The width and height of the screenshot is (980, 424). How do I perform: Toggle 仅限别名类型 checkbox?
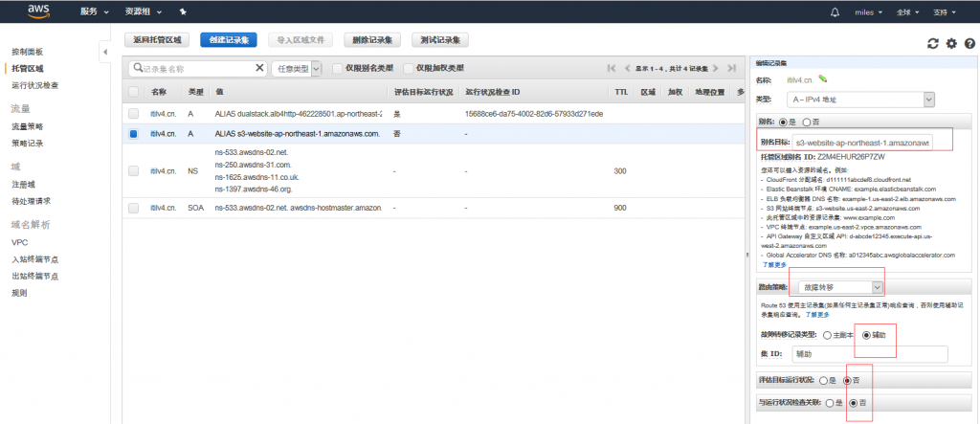point(338,68)
